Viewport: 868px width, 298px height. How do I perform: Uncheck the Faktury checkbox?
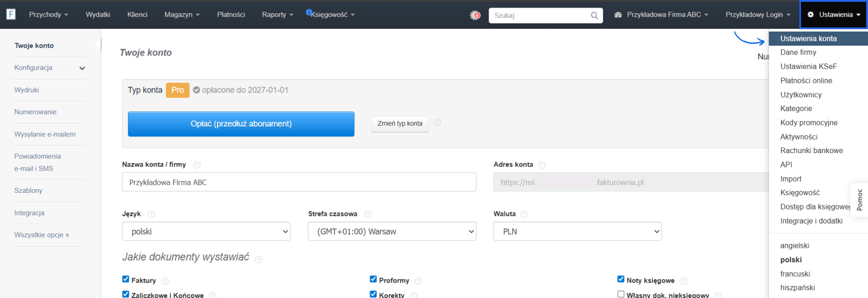pyautogui.click(x=126, y=279)
